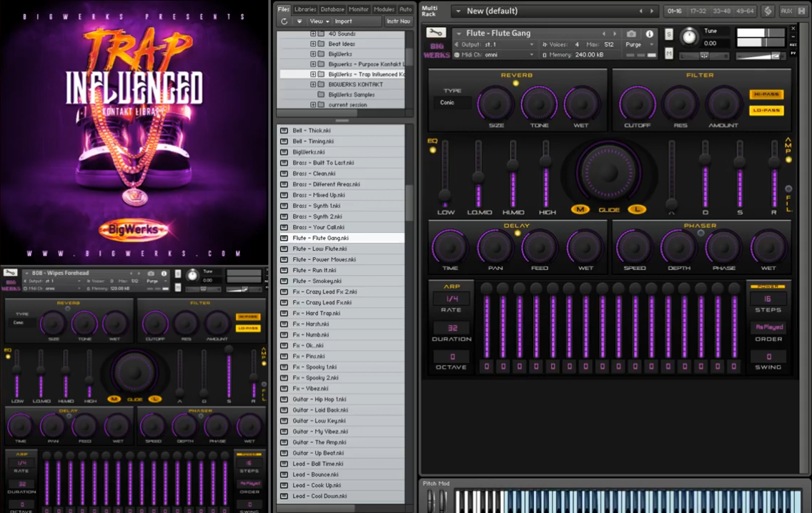The width and height of the screenshot is (812, 513).
Task: Click the Filter AMOUNT knob
Action: click(723, 104)
